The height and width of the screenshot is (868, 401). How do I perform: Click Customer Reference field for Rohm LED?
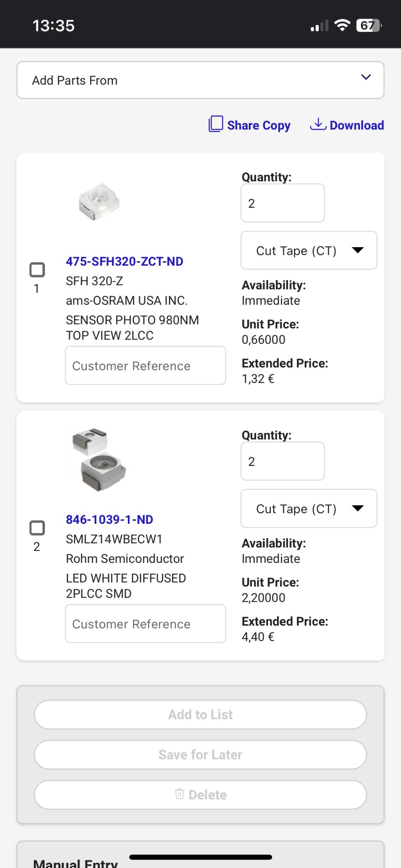145,624
